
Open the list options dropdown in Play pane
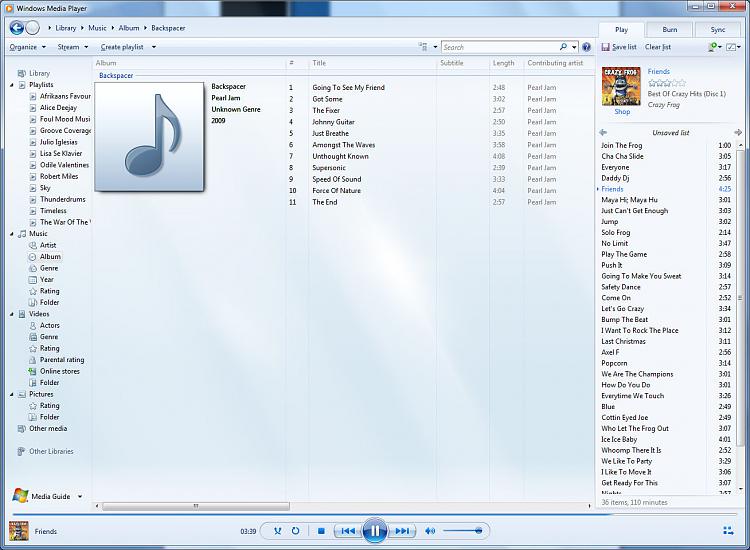point(733,47)
